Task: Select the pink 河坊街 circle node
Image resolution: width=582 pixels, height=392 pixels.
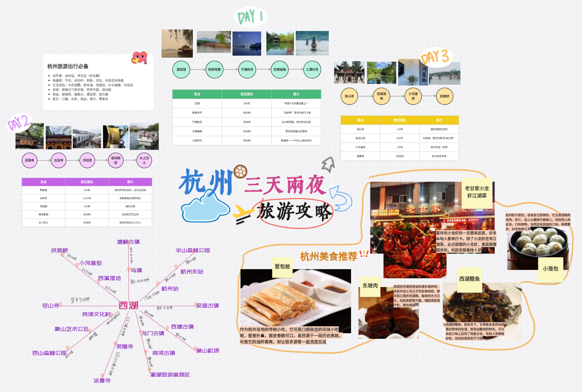Action: coord(87,160)
